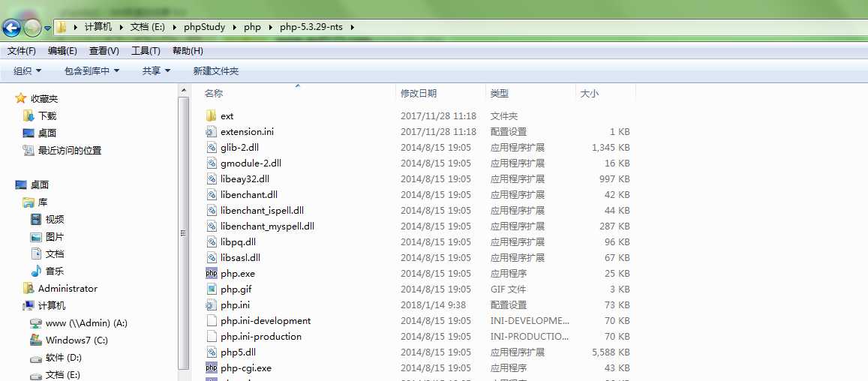This screenshot has width=868, height=381.
Task: Click the navigation pane vertical scrollbar
Action: tap(183, 232)
